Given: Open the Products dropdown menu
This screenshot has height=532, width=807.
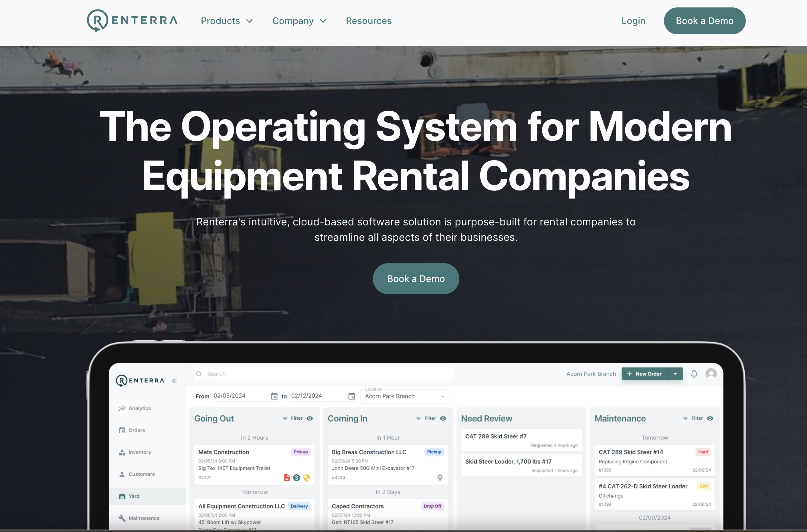Looking at the screenshot, I should point(227,21).
